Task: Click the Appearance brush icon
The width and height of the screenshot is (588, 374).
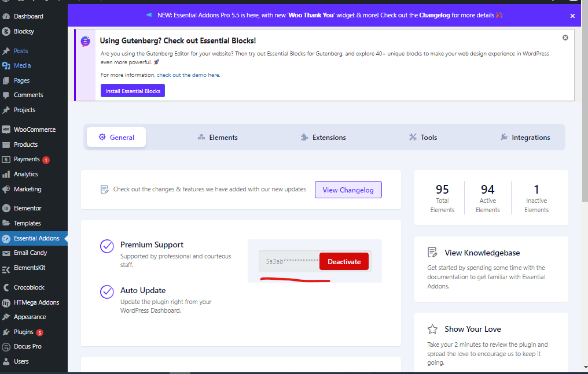Action: coord(6,317)
